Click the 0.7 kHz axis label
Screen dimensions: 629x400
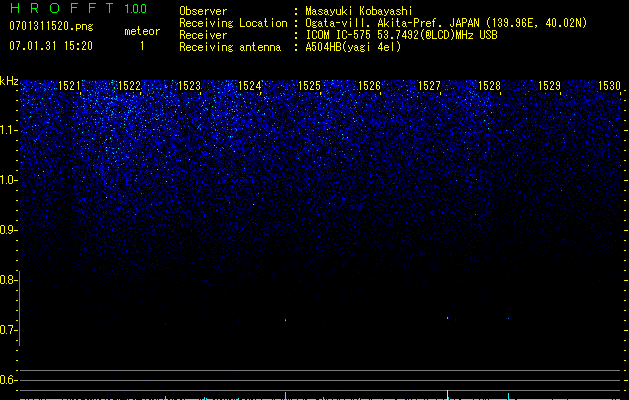[8, 330]
